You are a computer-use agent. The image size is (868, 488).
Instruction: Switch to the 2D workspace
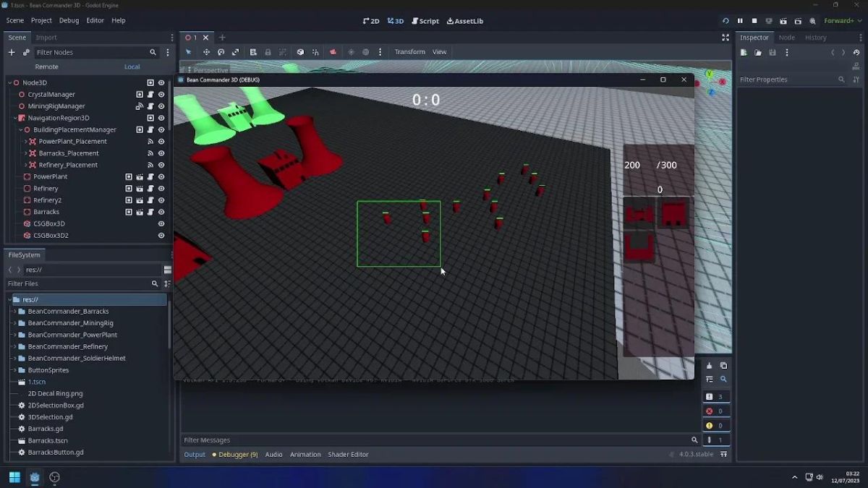(371, 21)
